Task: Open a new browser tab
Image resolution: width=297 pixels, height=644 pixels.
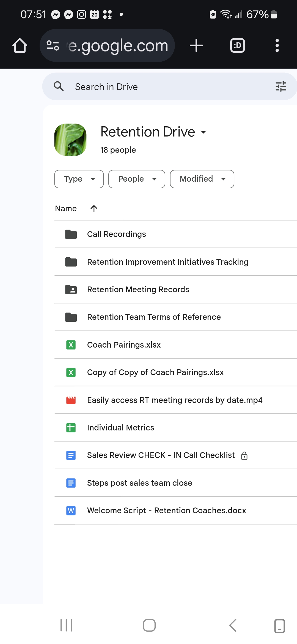Action: pos(196,45)
